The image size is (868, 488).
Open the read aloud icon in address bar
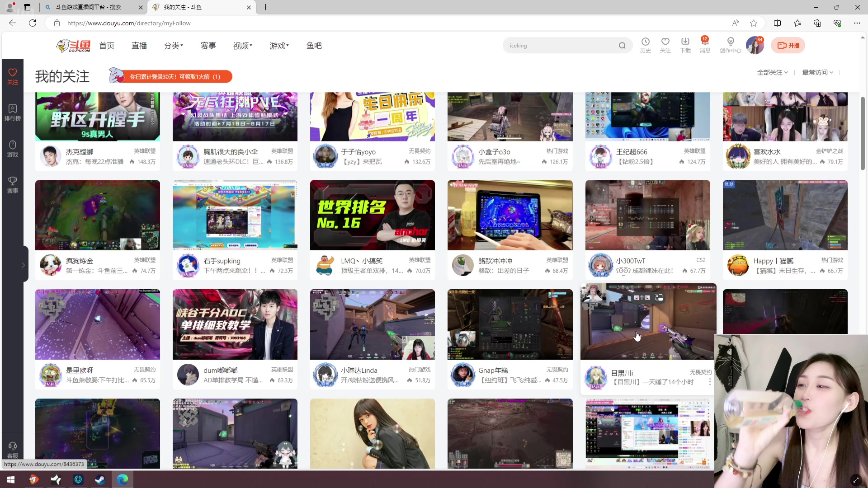[736, 23]
